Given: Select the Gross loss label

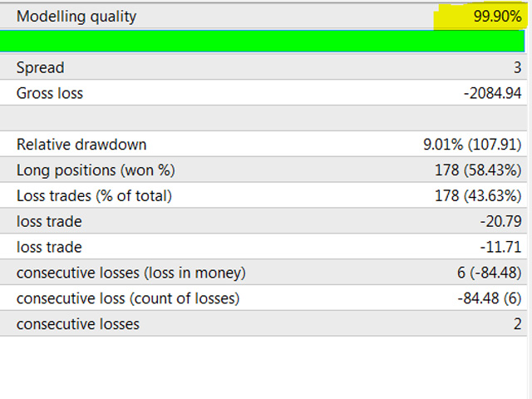Looking at the screenshot, I should [x=50, y=93].
